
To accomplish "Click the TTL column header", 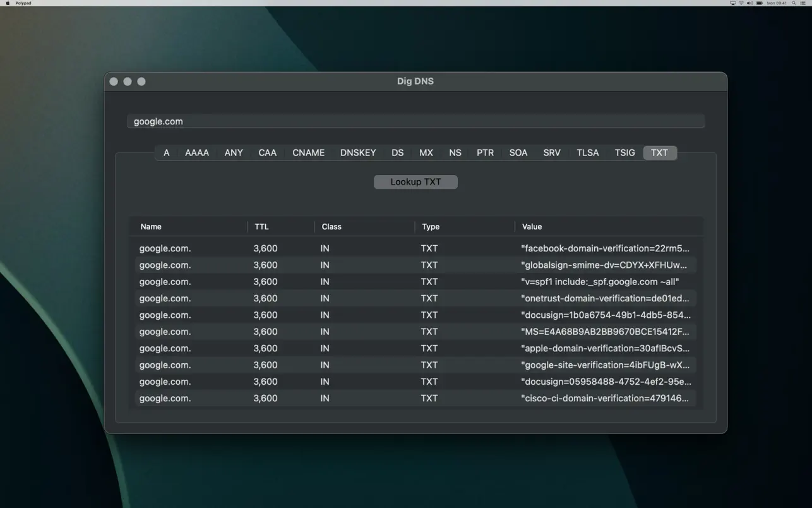I will (261, 226).
